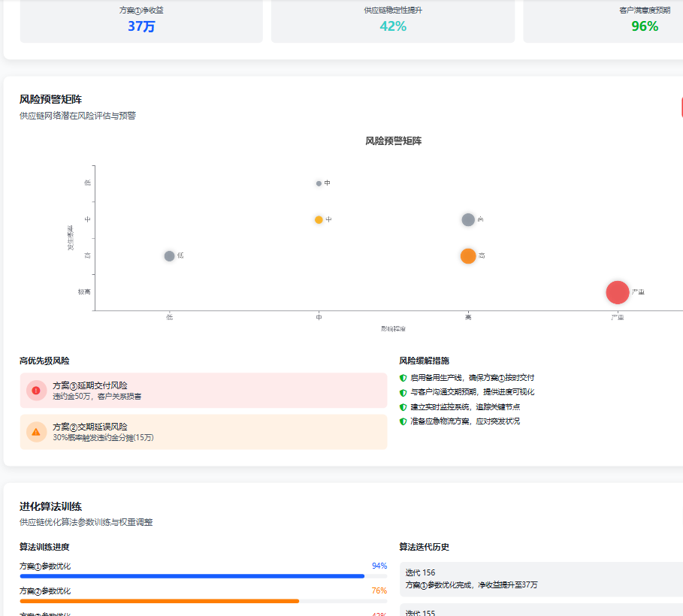
Task: Open the 方案①净收益 37万 stat card
Action: 141,20
